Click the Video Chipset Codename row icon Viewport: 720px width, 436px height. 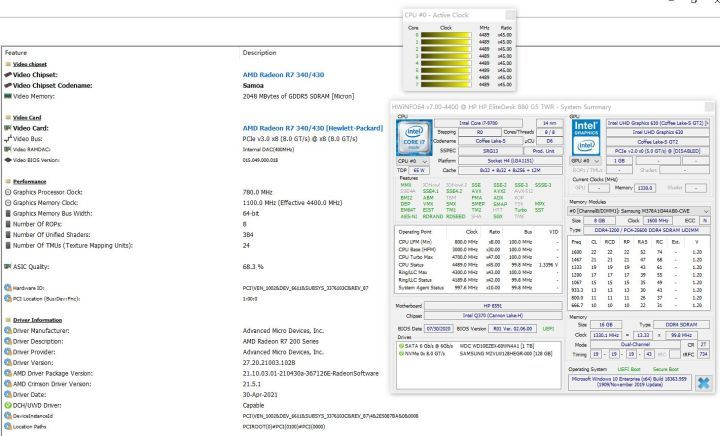point(8,85)
